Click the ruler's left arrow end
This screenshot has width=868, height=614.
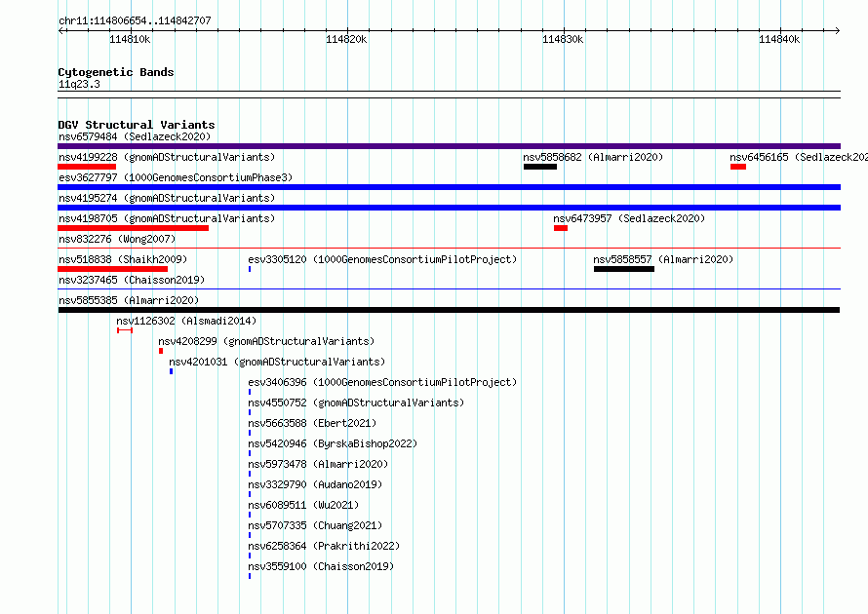(60, 30)
